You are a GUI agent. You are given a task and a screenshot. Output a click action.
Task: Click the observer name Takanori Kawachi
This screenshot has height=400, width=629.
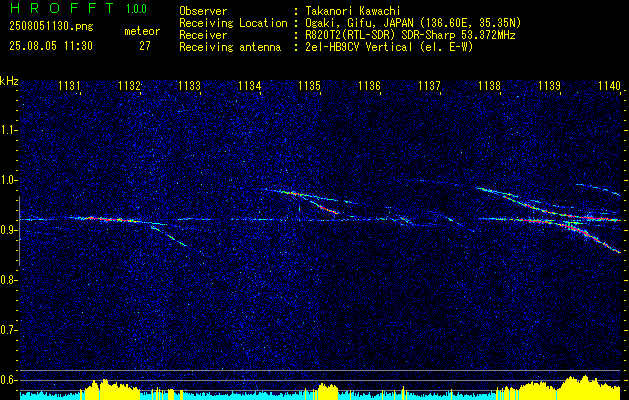point(351,11)
